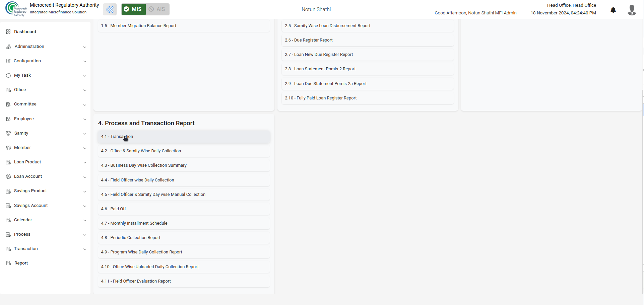Click the Committee sidebar icon
Screen dimensions: 644x305
tap(8, 104)
